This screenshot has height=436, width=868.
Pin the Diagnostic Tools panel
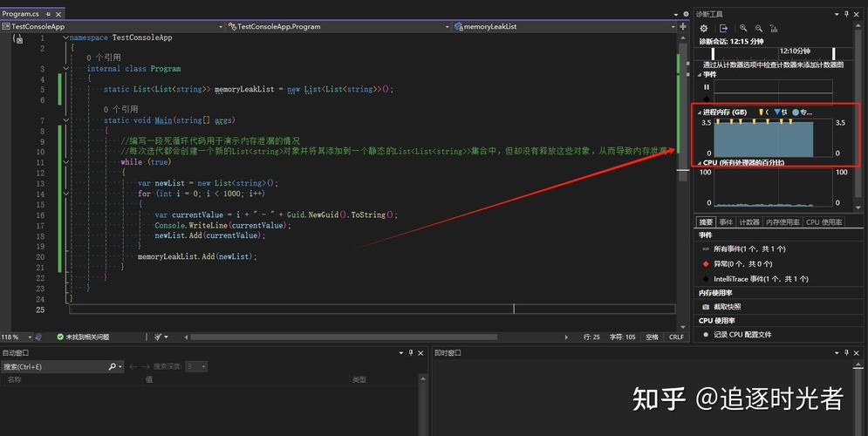(846, 14)
